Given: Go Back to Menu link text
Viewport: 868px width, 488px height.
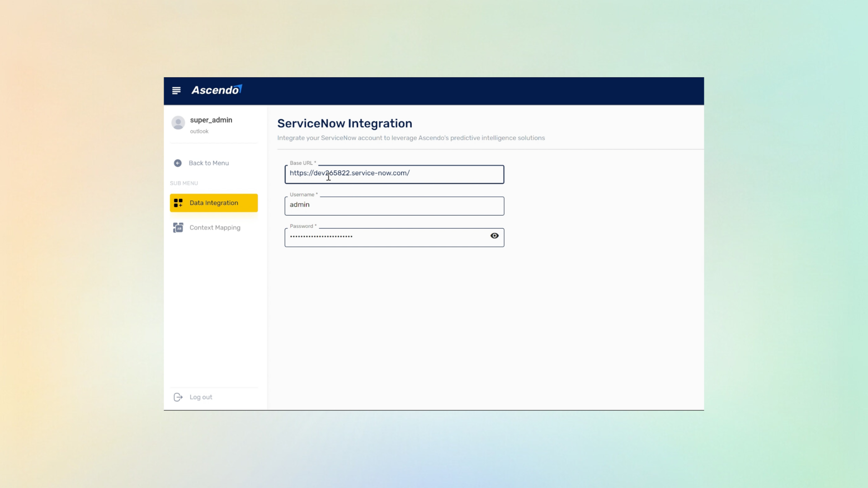Looking at the screenshot, I should [208, 163].
